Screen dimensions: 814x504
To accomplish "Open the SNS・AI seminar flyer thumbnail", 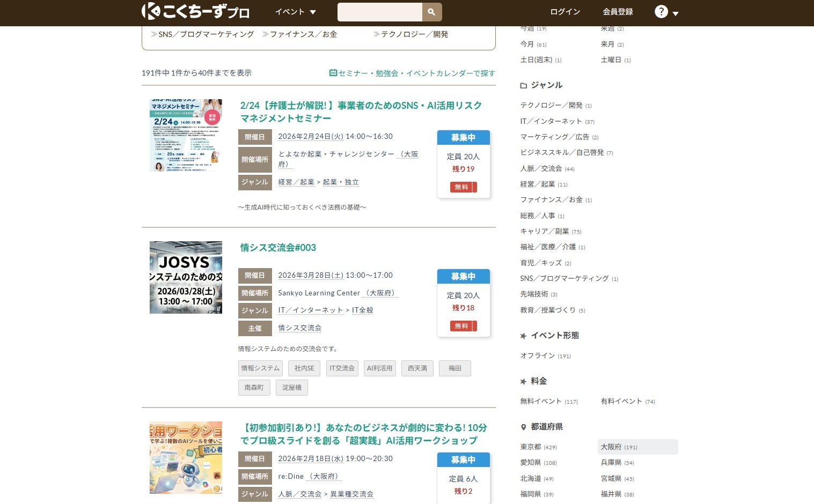I will coord(186,135).
